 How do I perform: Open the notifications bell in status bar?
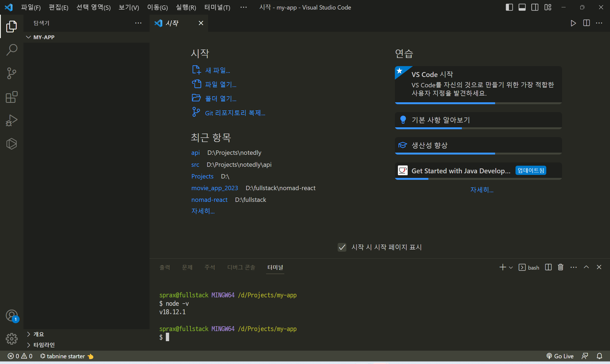click(x=599, y=356)
